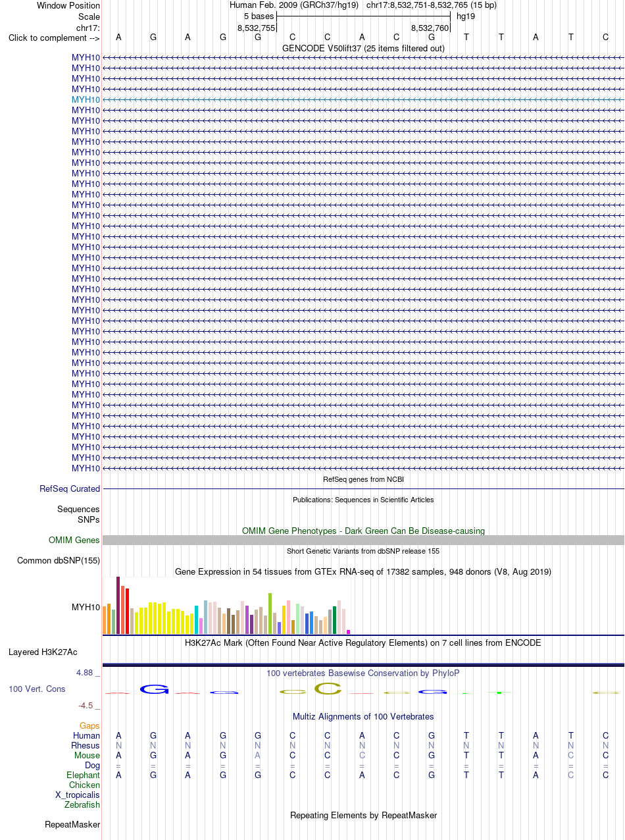Open 'OMIM Gene Phenotypes' track title
Image resolution: width=625 pixels, height=840 pixels.
pos(363,531)
